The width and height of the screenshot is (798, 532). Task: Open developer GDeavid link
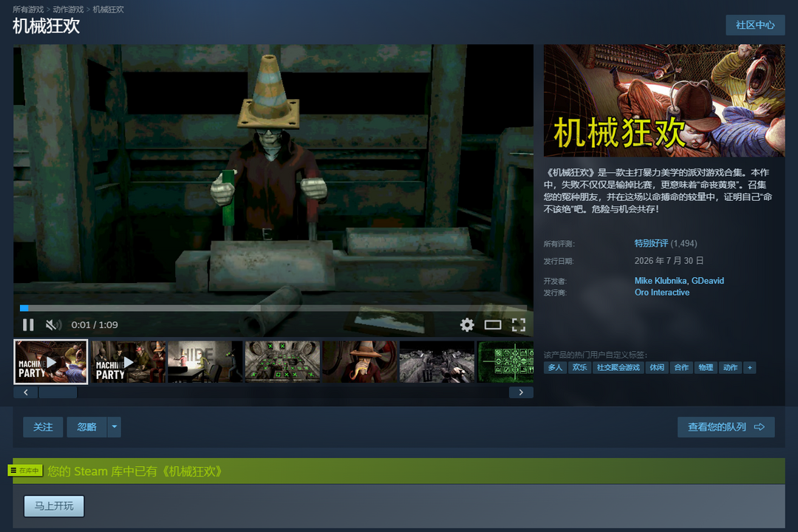coord(707,281)
